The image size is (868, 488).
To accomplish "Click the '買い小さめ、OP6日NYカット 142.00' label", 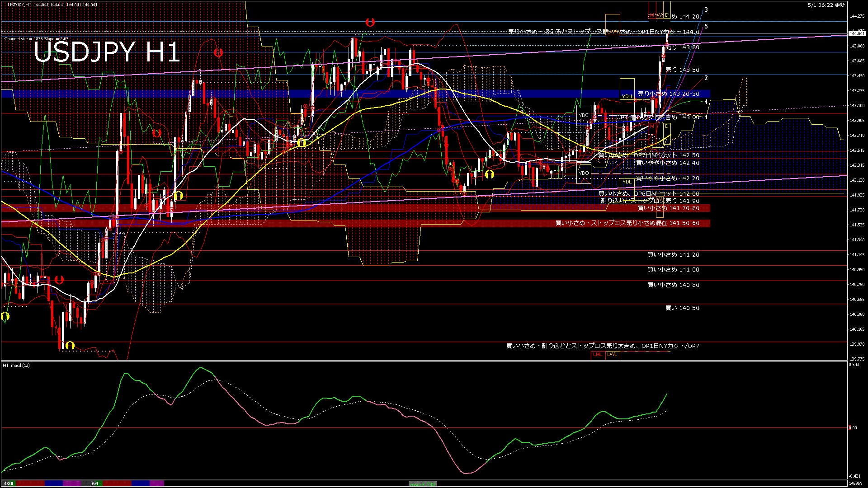I will [649, 193].
